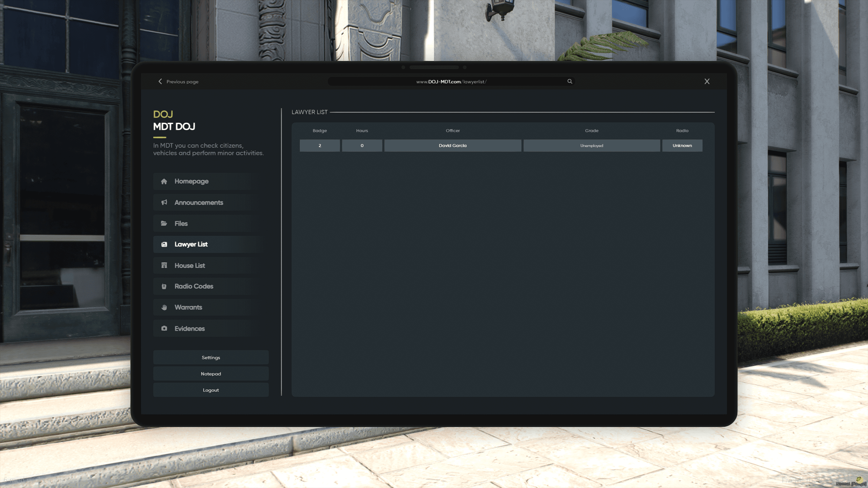The height and width of the screenshot is (488, 868).
Task: Open the Notepad button
Action: click(x=211, y=374)
